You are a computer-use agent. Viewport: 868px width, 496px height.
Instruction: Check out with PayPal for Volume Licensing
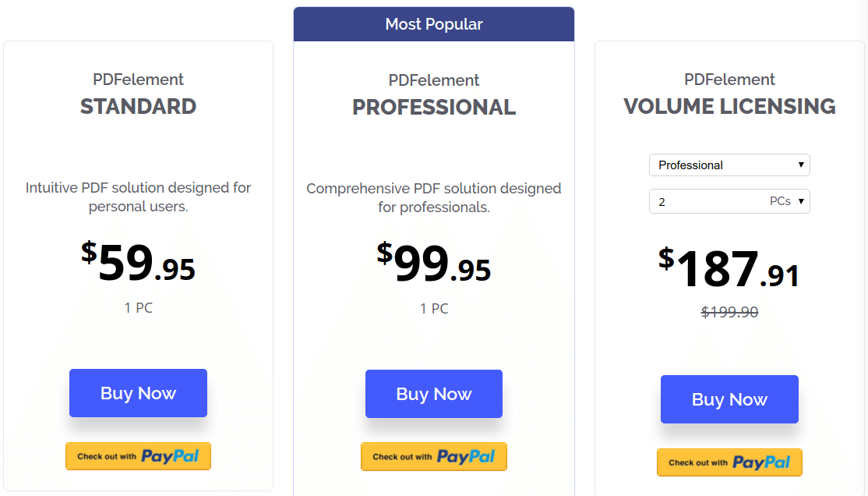coord(729,462)
